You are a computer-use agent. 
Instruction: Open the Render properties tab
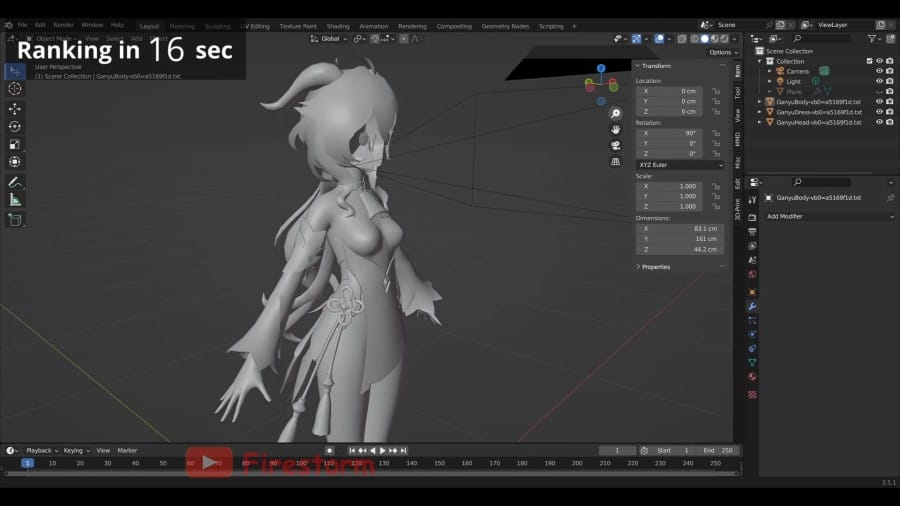tap(752, 218)
